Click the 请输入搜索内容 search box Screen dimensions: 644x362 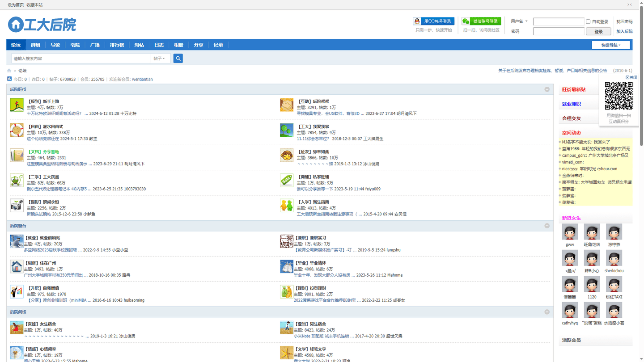coord(81,59)
